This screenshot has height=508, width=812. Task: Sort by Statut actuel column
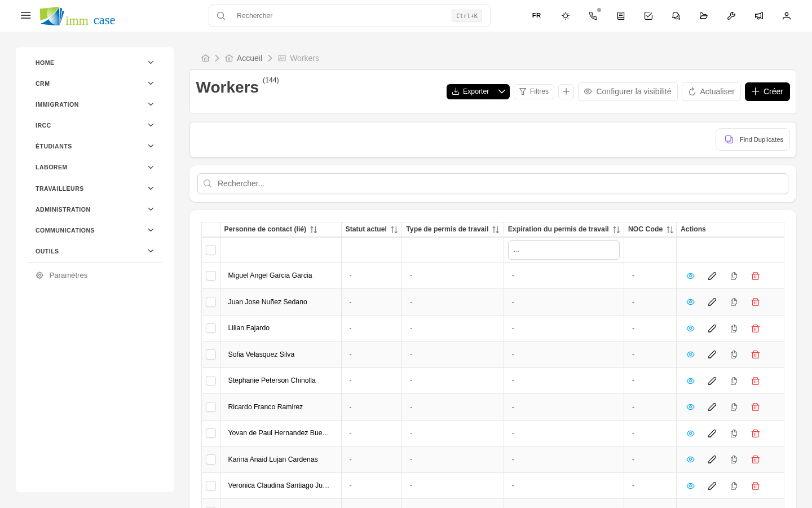tap(394, 230)
